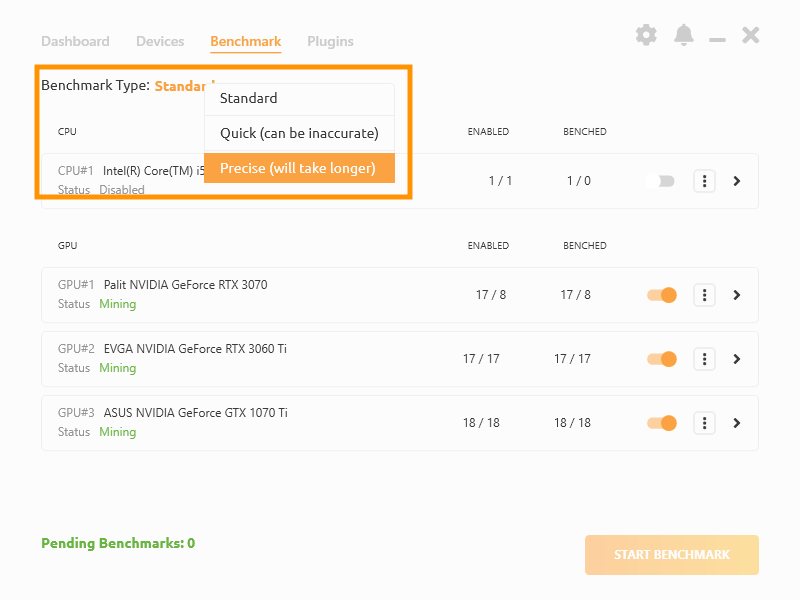Viewport: 800px width, 600px height.
Task: Open the three-dot menu for GPU#3 GTX 1070 Ti
Action: (x=704, y=423)
